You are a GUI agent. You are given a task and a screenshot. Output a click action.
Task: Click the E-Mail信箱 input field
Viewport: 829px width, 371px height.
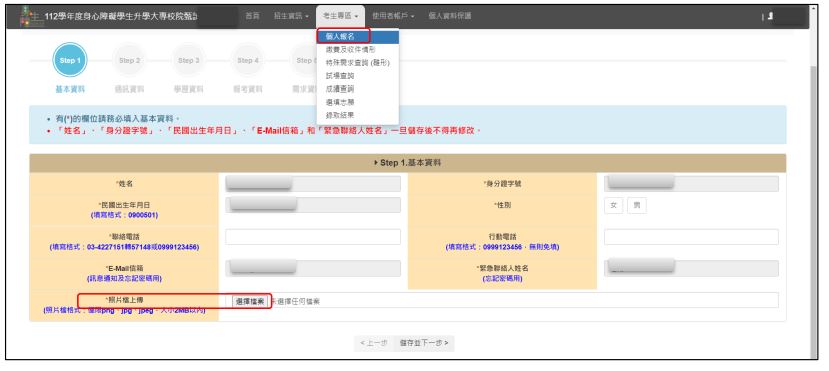coord(313,268)
